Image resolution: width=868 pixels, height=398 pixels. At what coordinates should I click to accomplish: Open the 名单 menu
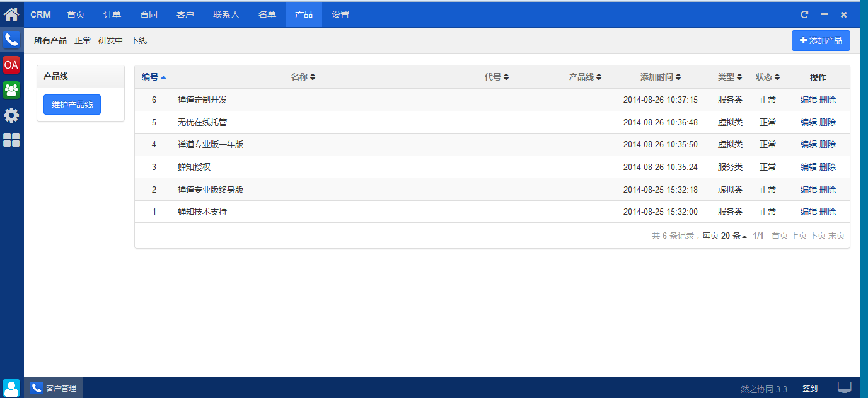point(267,14)
